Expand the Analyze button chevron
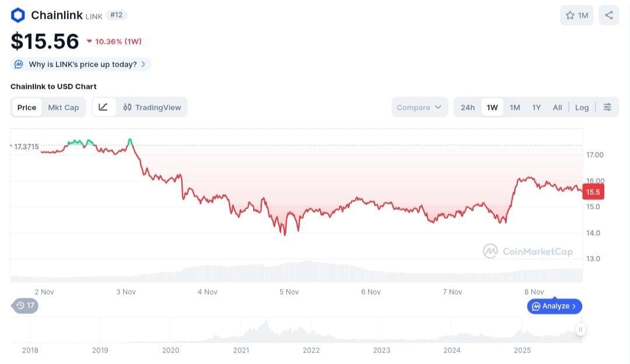 tap(574, 306)
